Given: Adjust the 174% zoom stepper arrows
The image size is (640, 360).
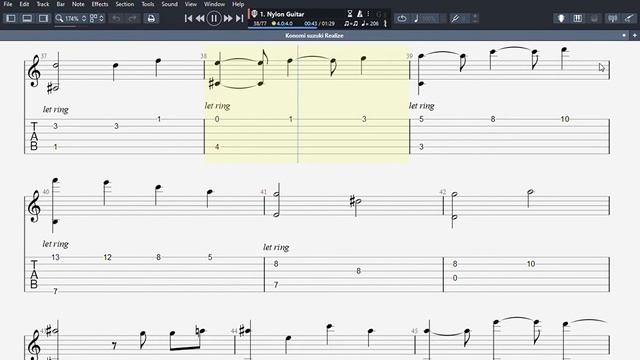Looking at the screenshot, I should tap(84, 18).
